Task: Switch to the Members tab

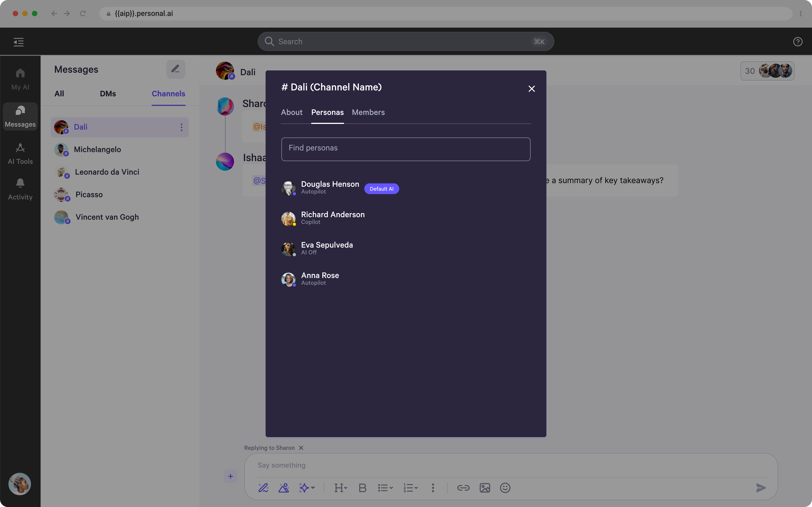Action: click(x=368, y=112)
